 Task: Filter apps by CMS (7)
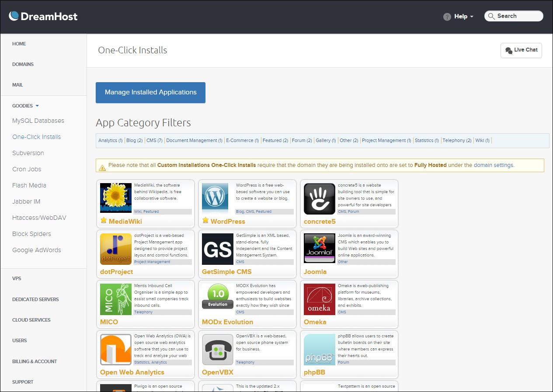[x=154, y=140]
